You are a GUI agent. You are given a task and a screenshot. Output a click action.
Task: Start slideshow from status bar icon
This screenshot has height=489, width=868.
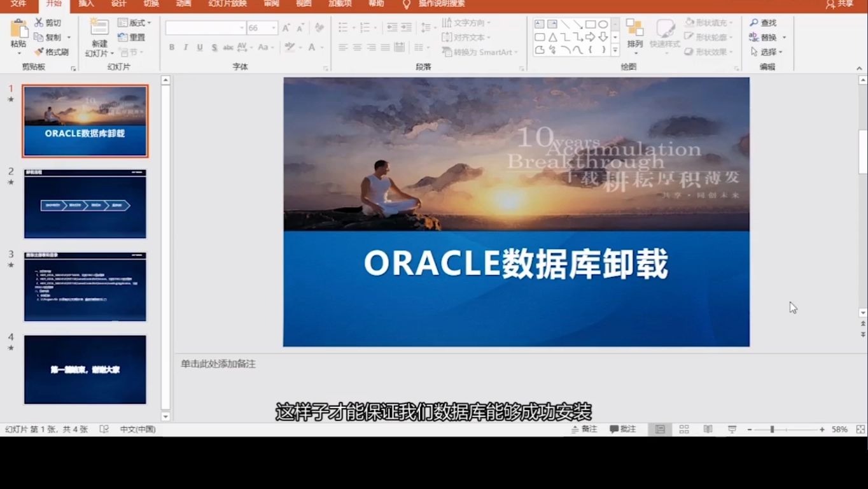731,429
